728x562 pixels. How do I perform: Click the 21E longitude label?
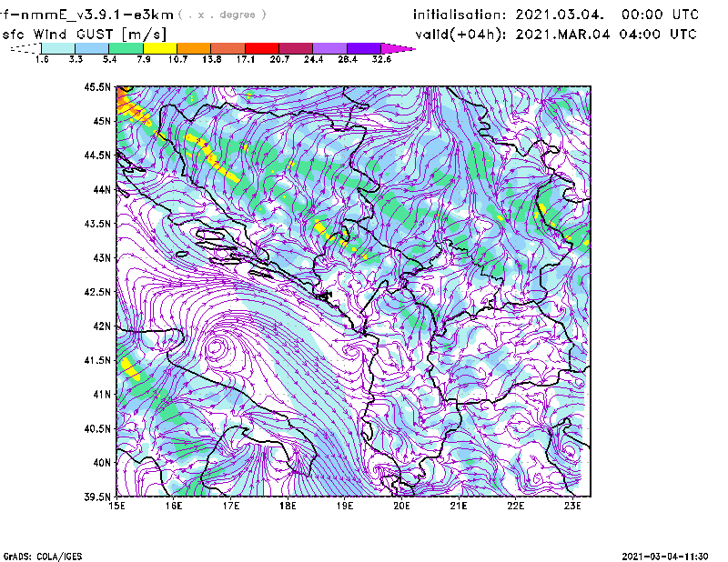point(459,506)
